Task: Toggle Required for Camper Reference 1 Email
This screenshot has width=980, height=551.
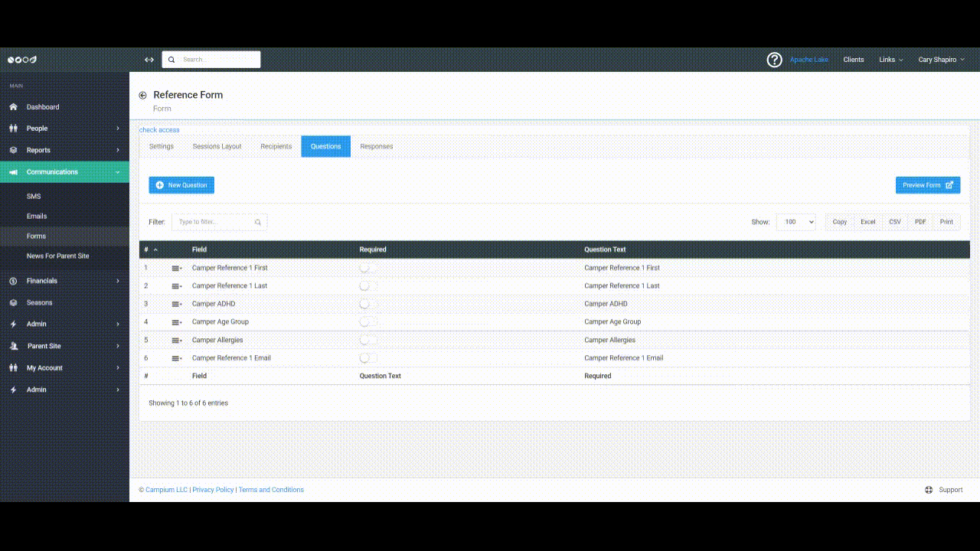Action: [367, 358]
